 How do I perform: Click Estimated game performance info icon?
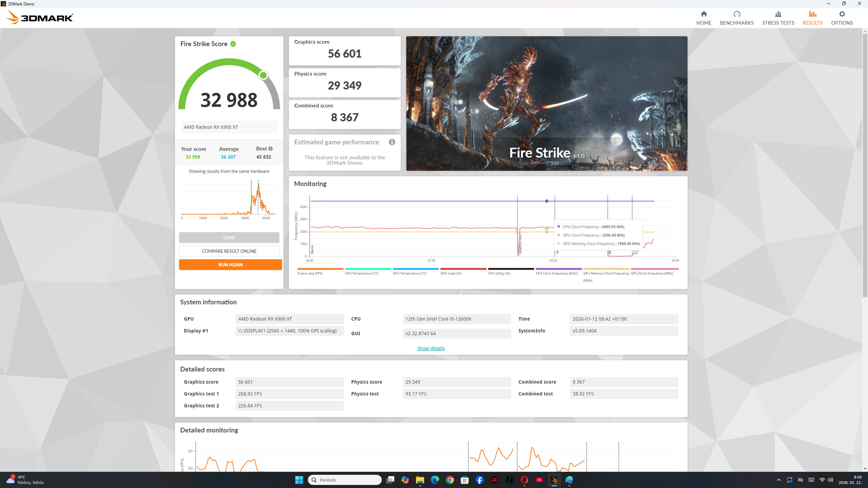click(x=392, y=142)
